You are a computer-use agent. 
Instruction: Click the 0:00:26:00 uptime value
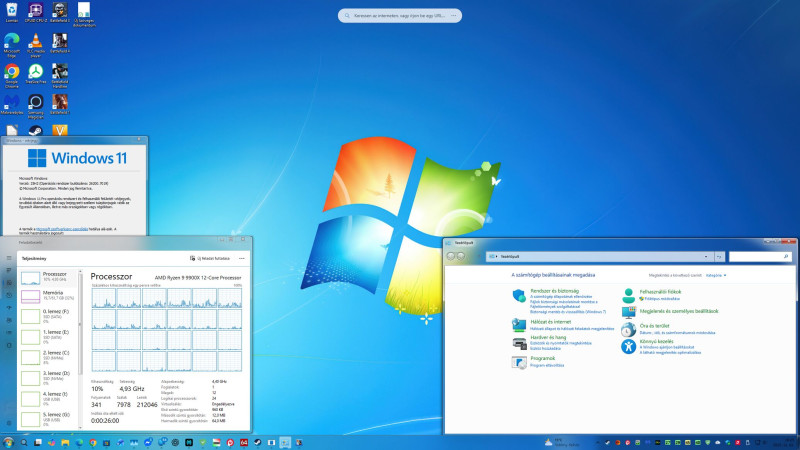[105, 421]
